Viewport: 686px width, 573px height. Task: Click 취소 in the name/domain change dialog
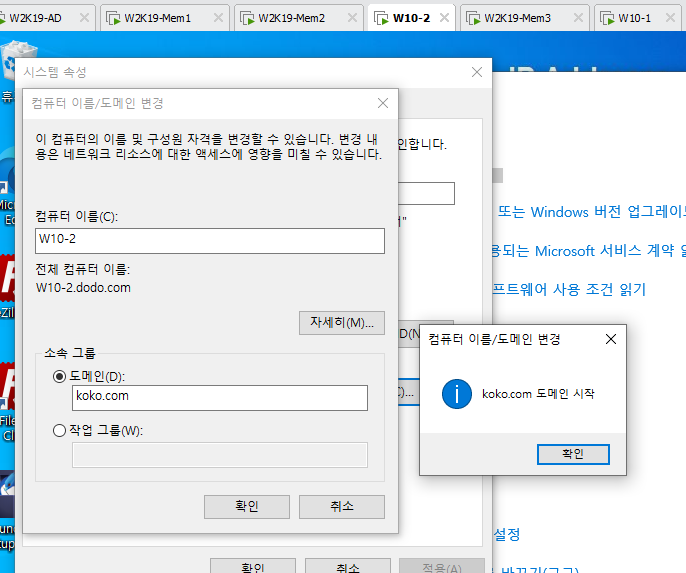click(x=342, y=507)
